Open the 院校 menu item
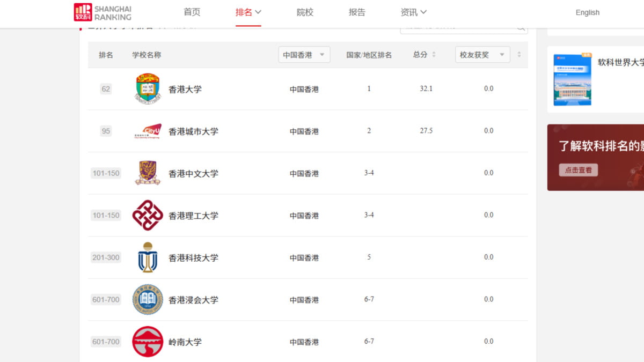 (305, 12)
